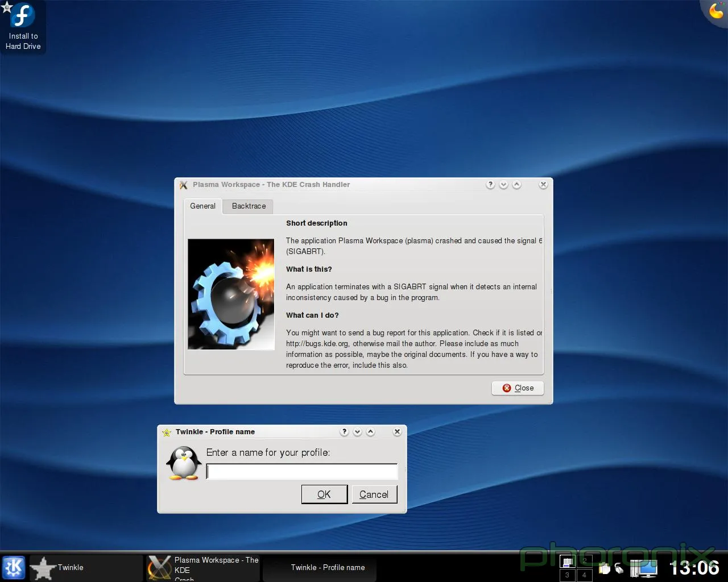The image size is (728, 582).
Task: Cancel the Twinkle profile name dialog
Action: [x=374, y=494]
